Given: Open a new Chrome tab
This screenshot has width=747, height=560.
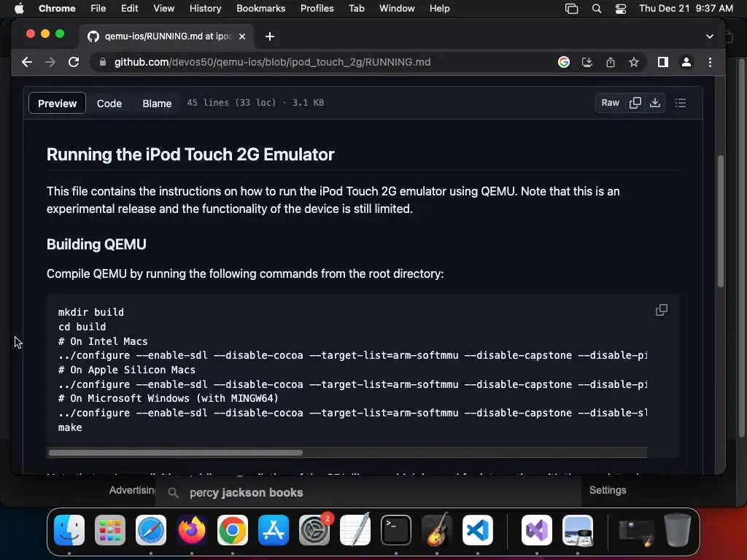Looking at the screenshot, I should point(270,36).
